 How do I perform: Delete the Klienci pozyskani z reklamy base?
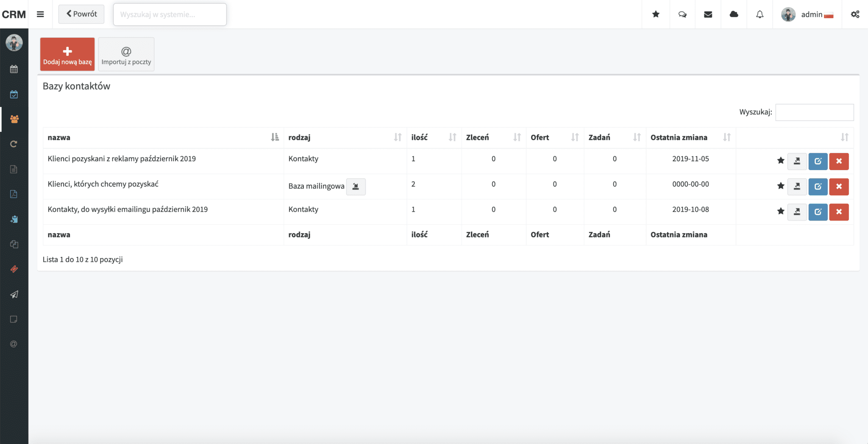pos(839,161)
